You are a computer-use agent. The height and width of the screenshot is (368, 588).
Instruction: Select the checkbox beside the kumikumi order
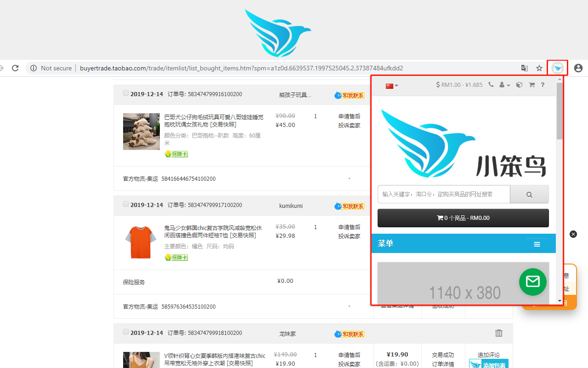(125, 204)
